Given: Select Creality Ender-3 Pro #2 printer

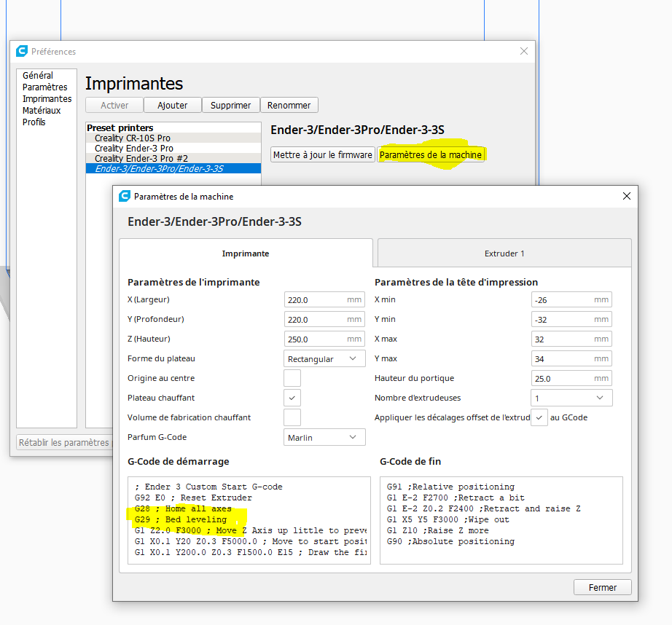Looking at the screenshot, I should [173, 159].
